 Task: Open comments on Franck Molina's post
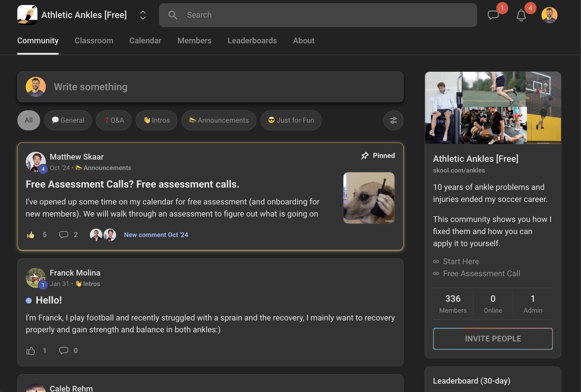click(x=63, y=351)
